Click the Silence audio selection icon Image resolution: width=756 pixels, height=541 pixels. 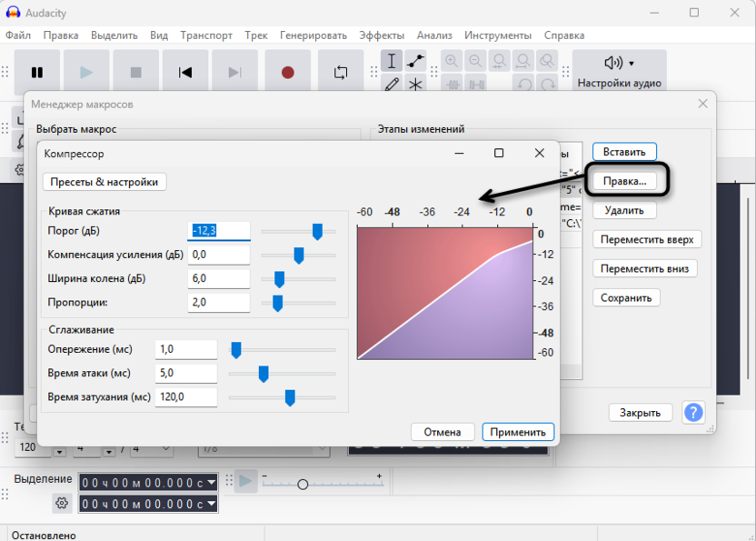coord(476,84)
